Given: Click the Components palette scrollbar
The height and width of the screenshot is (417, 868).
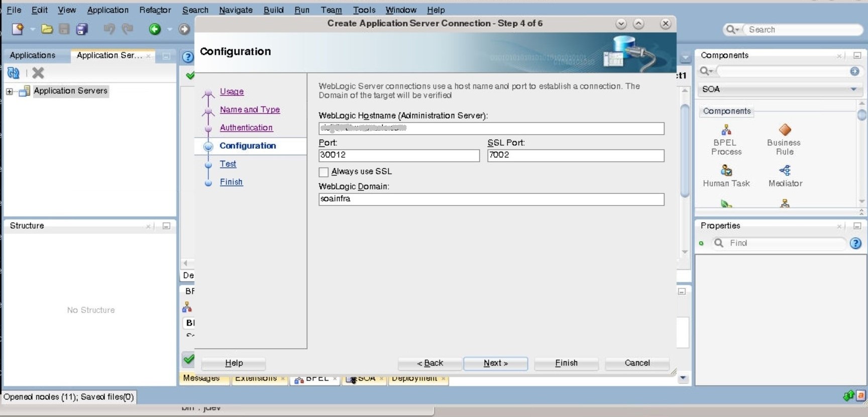Looking at the screenshot, I should click(861, 116).
